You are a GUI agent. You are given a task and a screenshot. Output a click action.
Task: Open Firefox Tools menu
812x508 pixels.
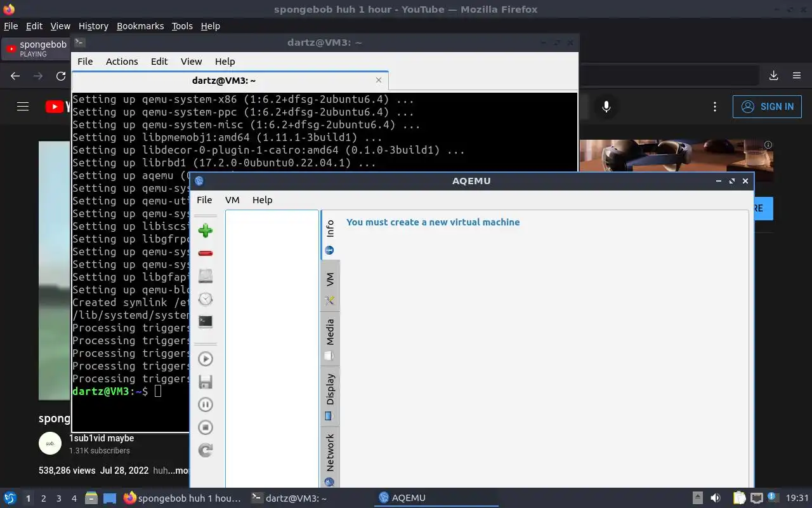tap(182, 26)
